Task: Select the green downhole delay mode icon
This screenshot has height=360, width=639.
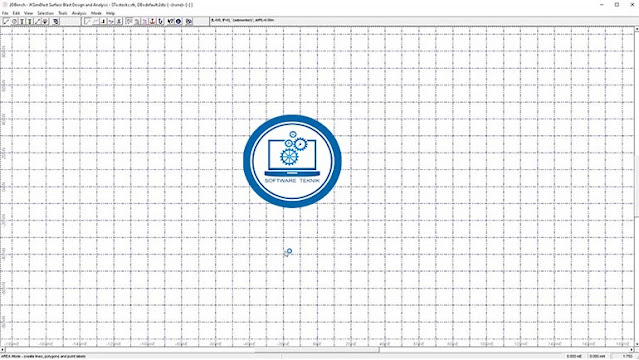Action: point(30,21)
